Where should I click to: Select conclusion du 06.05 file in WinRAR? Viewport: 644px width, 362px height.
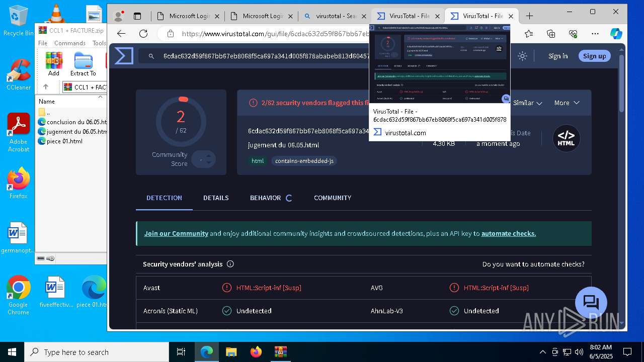pyautogui.click(x=72, y=122)
